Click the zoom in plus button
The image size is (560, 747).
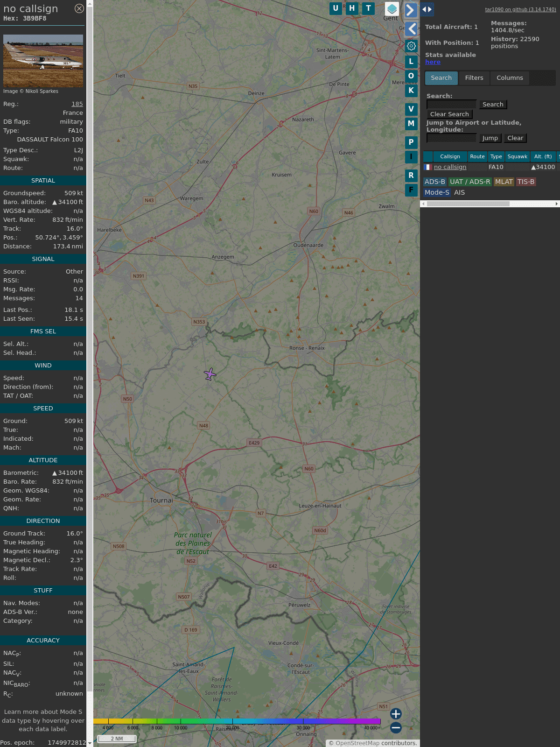tap(396, 713)
